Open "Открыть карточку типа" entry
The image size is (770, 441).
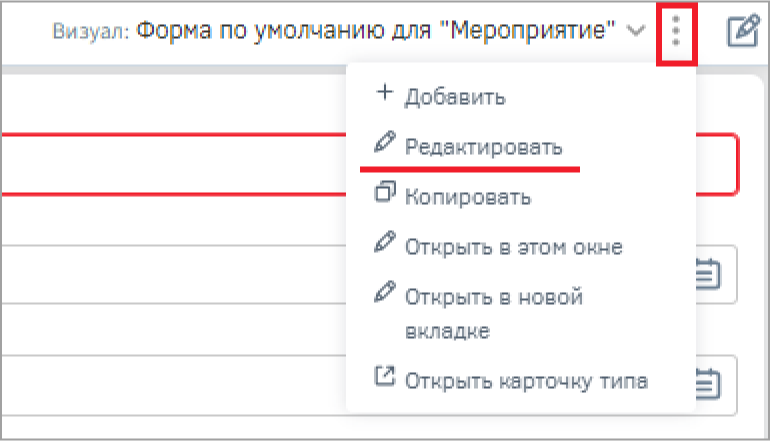click(526, 381)
